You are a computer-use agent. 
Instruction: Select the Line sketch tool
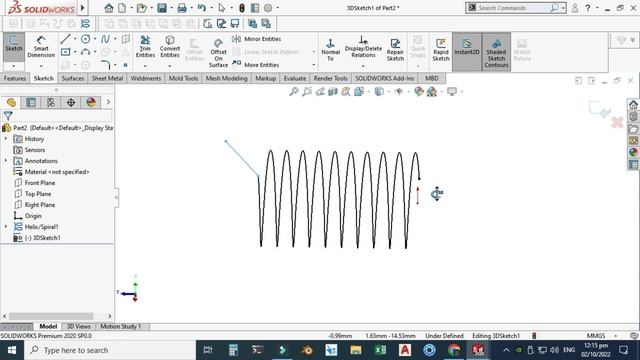[65, 39]
